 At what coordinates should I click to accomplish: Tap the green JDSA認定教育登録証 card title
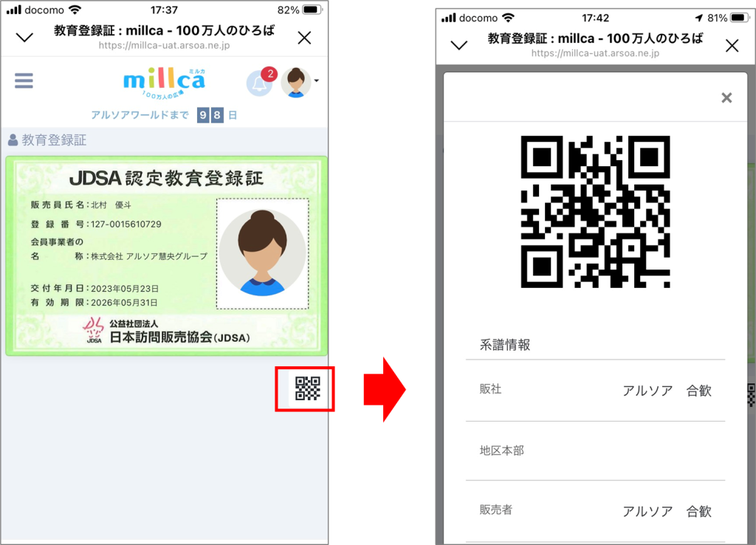[165, 178]
